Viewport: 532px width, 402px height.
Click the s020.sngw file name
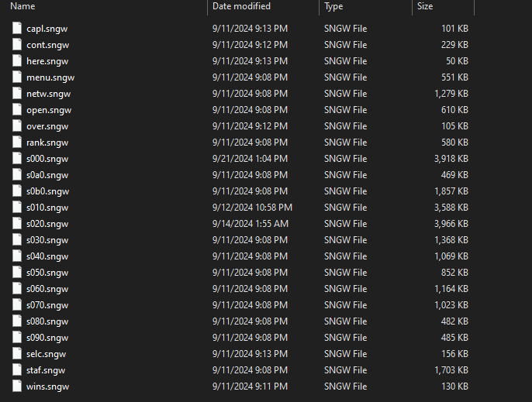47,224
